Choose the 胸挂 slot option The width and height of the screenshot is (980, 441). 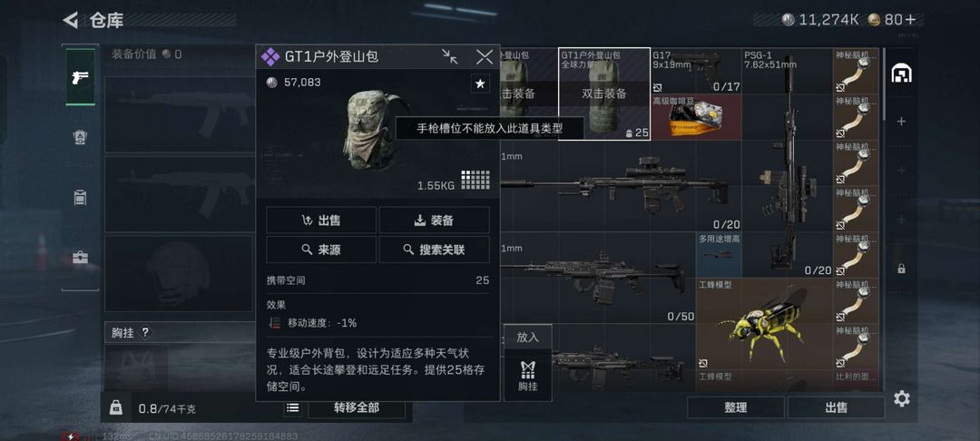(x=527, y=376)
